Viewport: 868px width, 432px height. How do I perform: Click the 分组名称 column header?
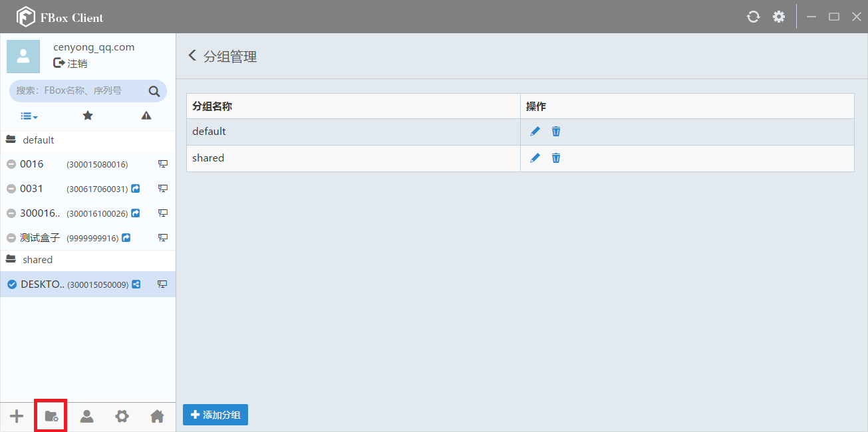coord(353,106)
